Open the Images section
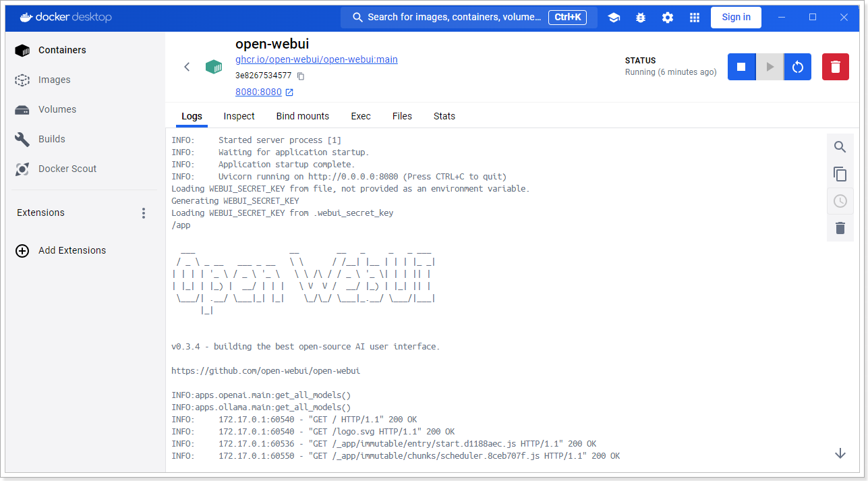Image resolution: width=868 pixels, height=481 pixels. [x=84, y=80]
